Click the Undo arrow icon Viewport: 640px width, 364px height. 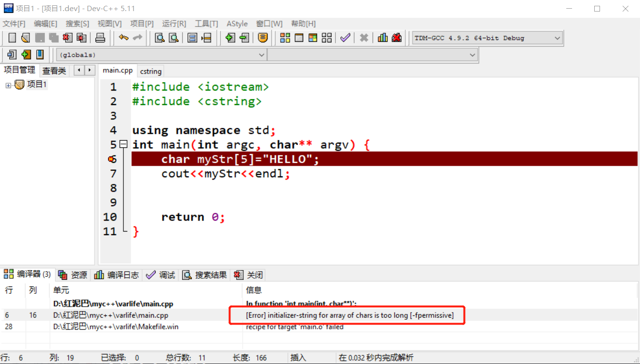tap(124, 38)
